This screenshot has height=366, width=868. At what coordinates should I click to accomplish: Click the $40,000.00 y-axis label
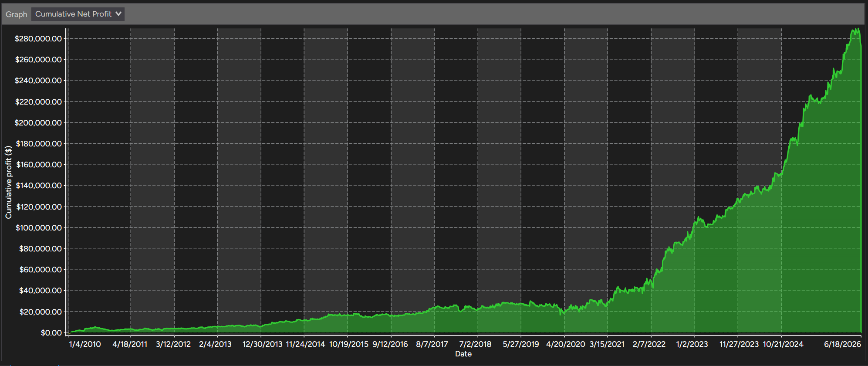click(x=41, y=291)
